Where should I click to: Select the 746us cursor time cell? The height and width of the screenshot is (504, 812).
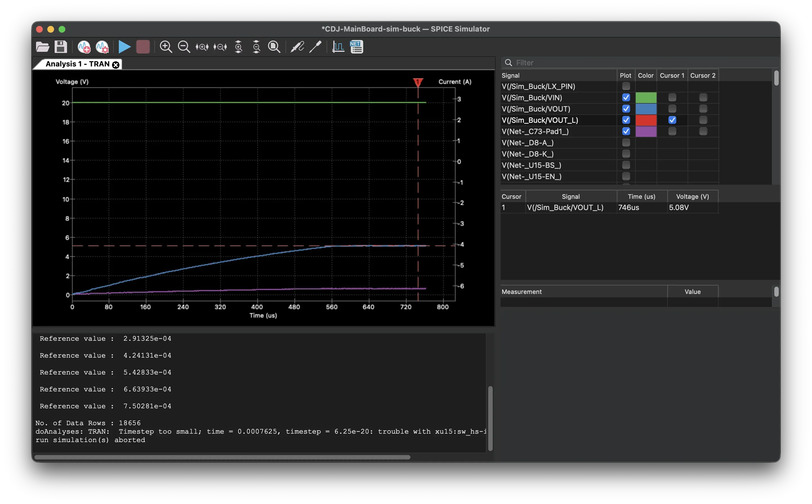(641, 208)
